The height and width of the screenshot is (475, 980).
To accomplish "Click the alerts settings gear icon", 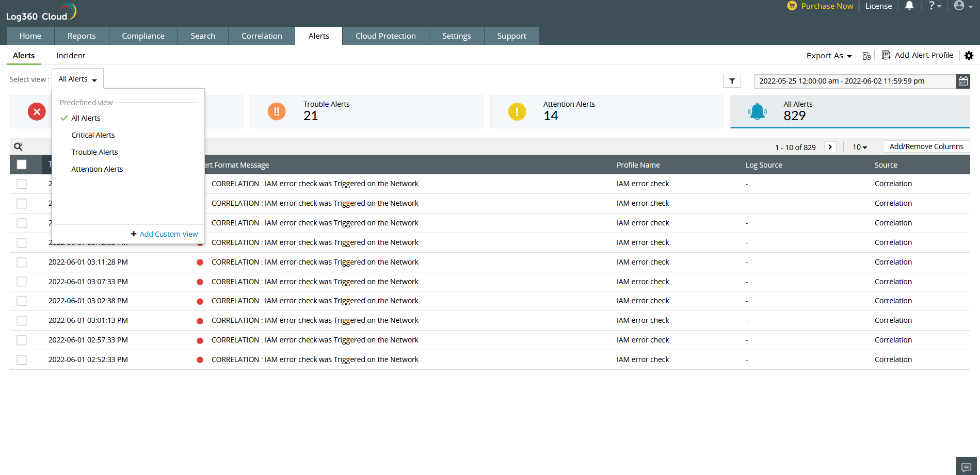I will pyautogui.click(x=969, y=56).
